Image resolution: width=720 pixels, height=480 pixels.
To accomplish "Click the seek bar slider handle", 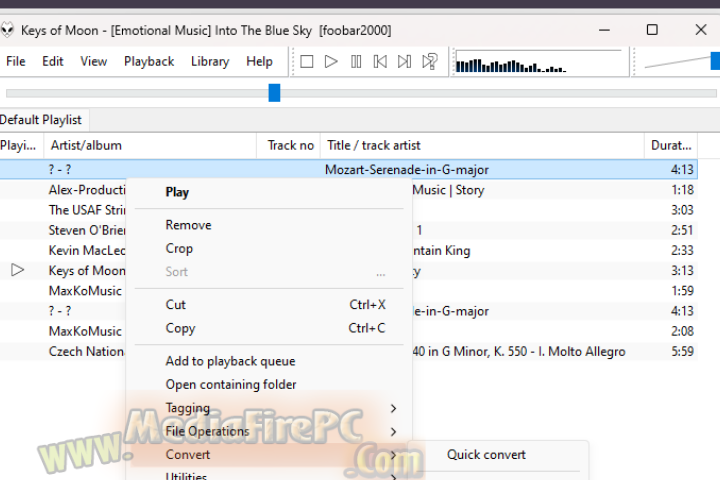I will tap(274, 93).
